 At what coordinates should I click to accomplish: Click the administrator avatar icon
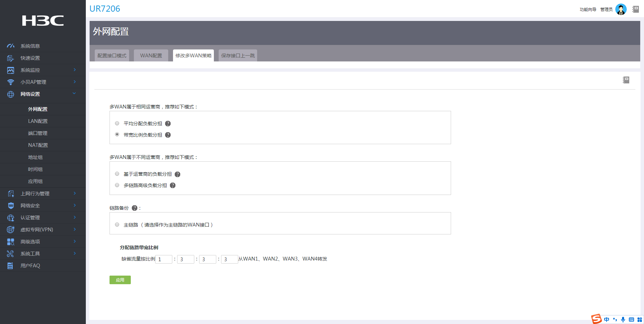(621, 9)
